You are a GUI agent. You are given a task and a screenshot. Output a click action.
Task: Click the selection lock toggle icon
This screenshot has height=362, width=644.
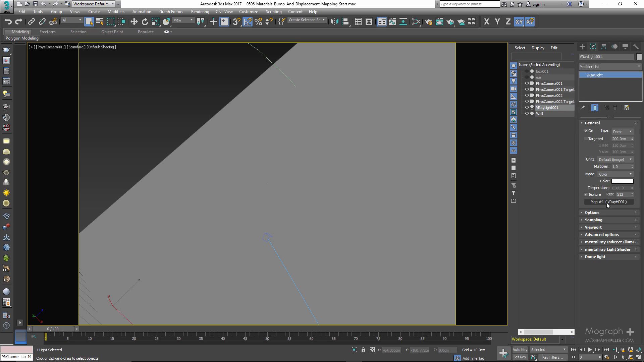[x=363, y=350]
